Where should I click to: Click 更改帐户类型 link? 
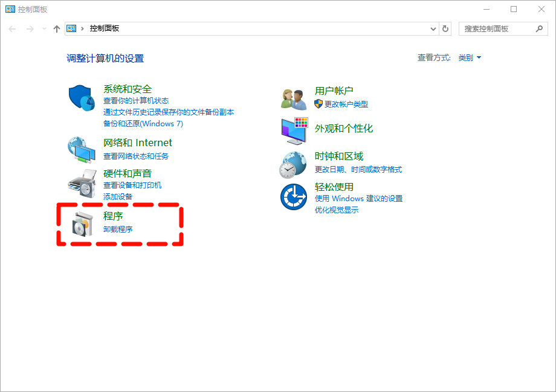tap(346, 104)
